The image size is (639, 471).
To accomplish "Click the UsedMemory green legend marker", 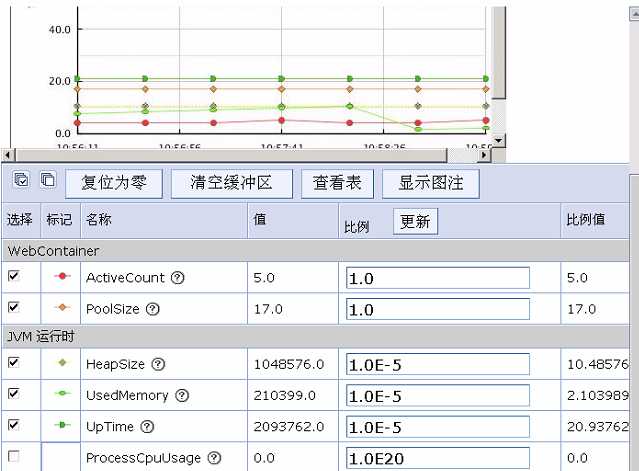I will pyautogui.click(x=62, y=393).
